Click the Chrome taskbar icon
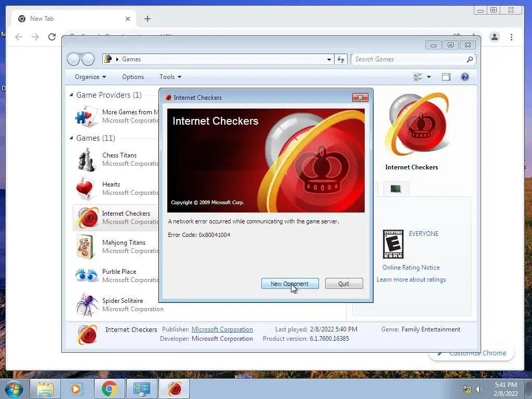This screenshot has width=532, height=399. (x=109, y=389)
